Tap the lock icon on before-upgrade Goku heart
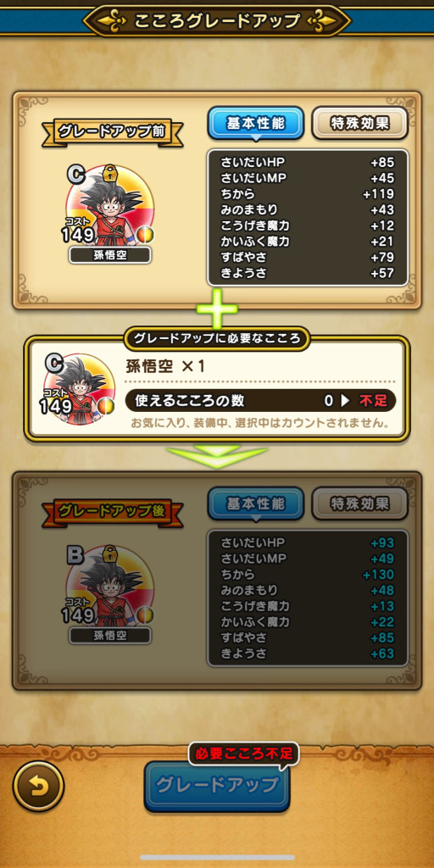Image resolution: width=434 pixels, height=868 pixels. click(x=111, y=174)
